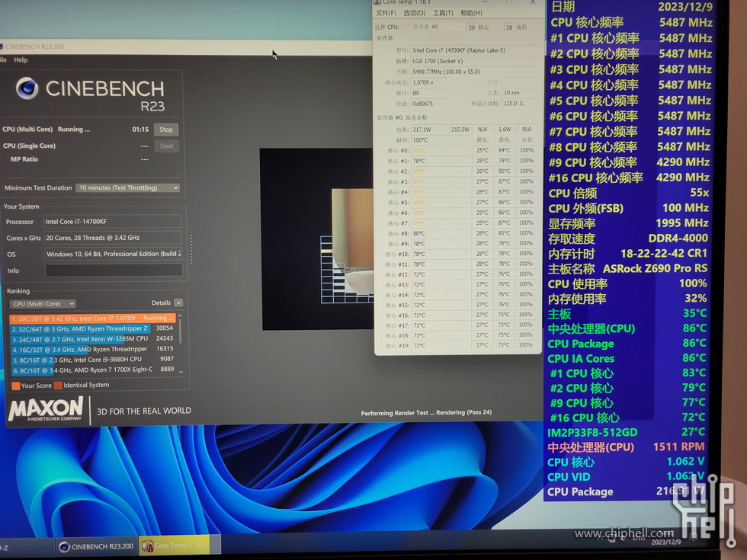The width and height of the screenshot is (747, 560).
Task: Click the Performing Render Test status text
Action: (x=426, y=413)
